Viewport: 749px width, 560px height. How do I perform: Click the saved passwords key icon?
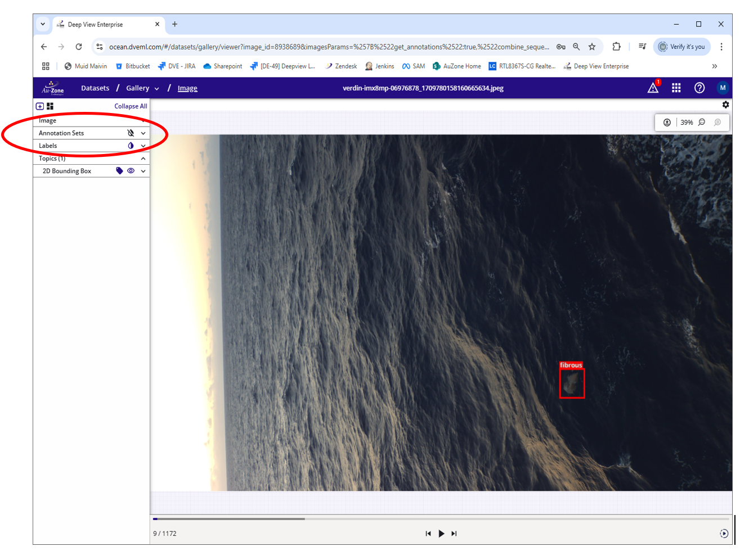561,47
